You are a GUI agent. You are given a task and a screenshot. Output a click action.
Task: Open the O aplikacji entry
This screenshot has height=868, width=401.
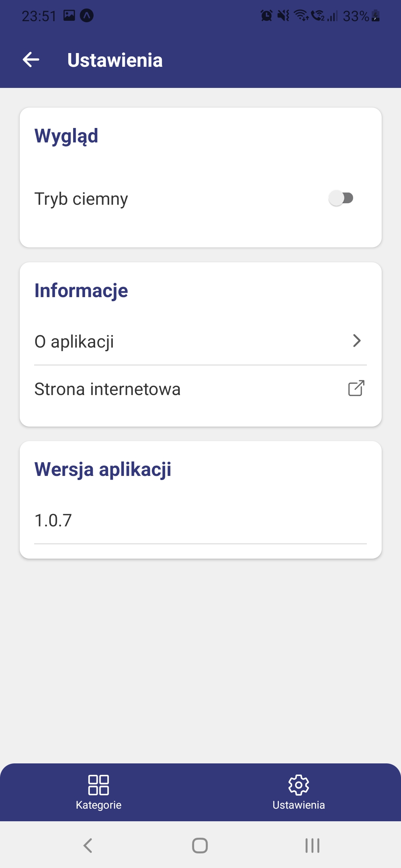74,341
